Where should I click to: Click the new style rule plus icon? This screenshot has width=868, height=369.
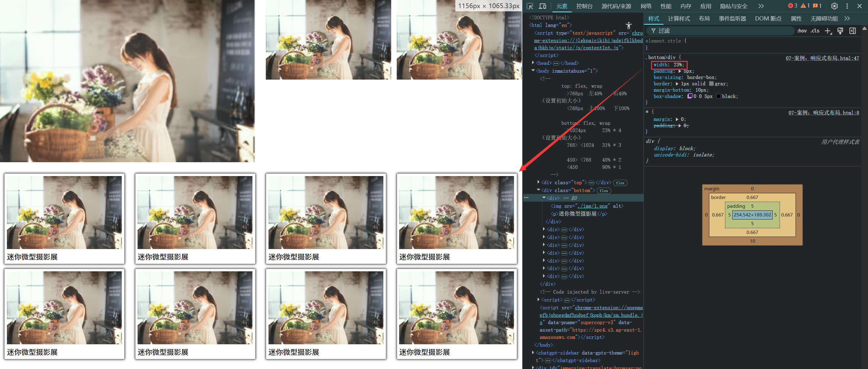[x=828, y=31]
